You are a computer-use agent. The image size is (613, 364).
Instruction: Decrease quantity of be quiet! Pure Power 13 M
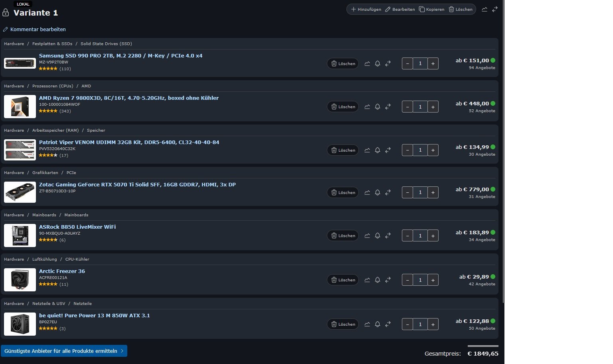(x=407, y=324)
